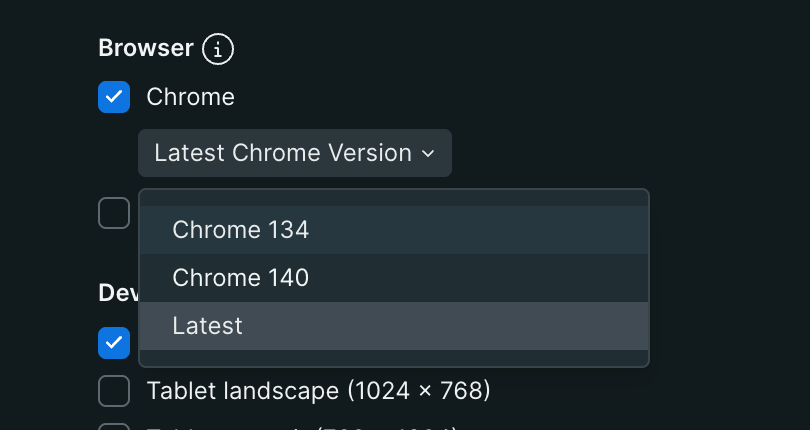The image size is (810, 430).
Task: Tick the empty checkbox left of the open menu
Action: [x=114, y=213]
